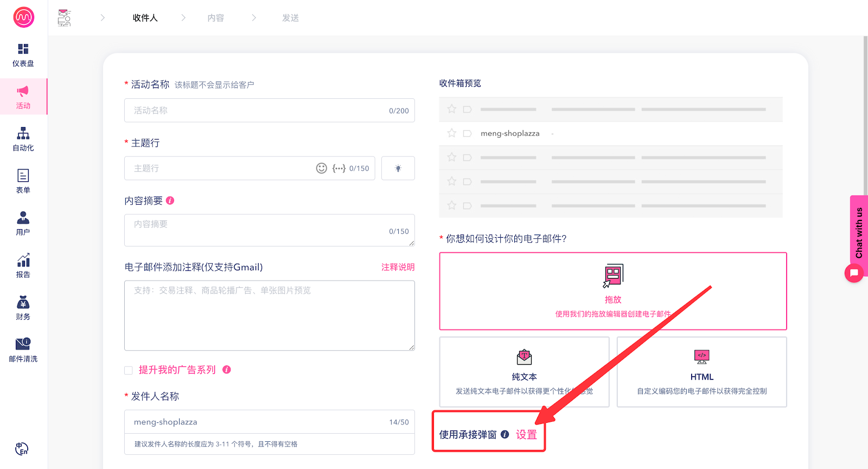Star the meng-shoplazza preview email

[x=451, y=133]
